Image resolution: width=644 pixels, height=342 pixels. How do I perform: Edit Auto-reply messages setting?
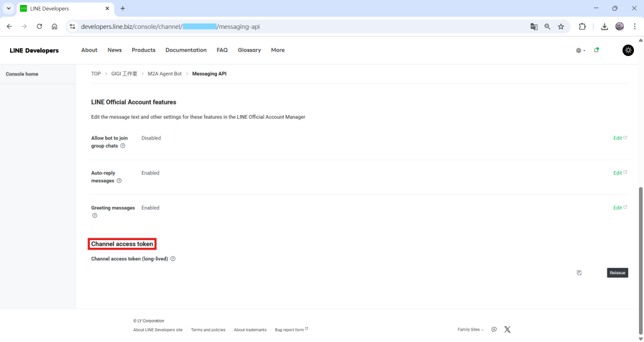[619, 173]
